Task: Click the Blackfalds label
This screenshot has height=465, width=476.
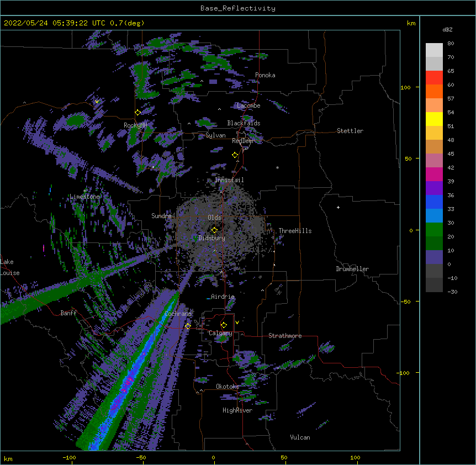Action: coord(244,123)
